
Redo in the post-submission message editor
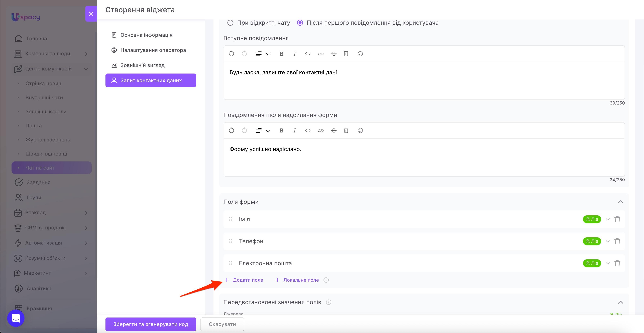(244, 130)
